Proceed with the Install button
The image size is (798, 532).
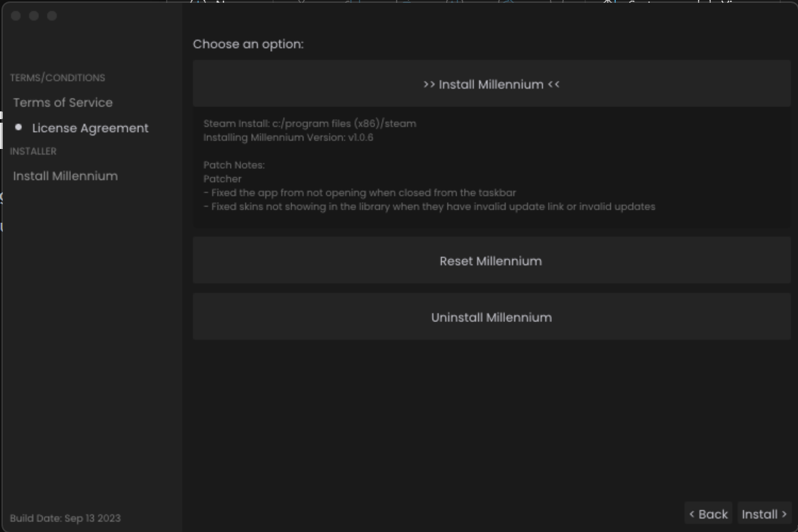coord(765,514)
